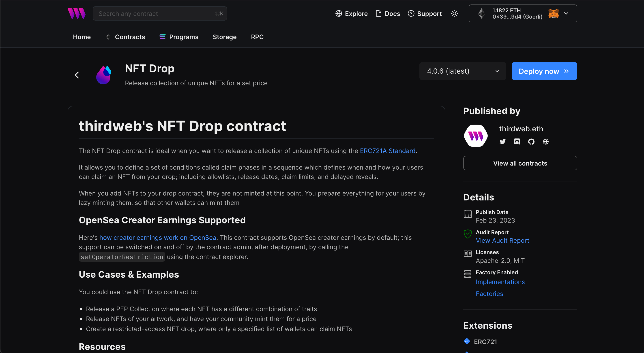Click the MetaMask fox wallet icon
This screenshot has width=644, height=353.
point(554,13)
